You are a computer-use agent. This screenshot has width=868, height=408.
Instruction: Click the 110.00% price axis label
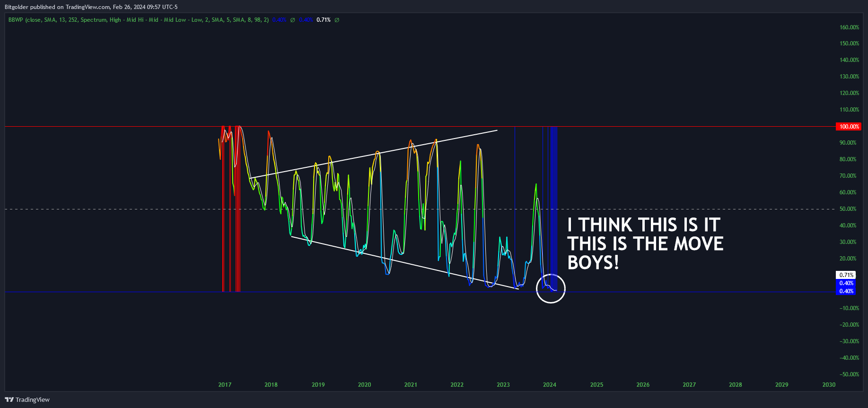tap(849, 110)
